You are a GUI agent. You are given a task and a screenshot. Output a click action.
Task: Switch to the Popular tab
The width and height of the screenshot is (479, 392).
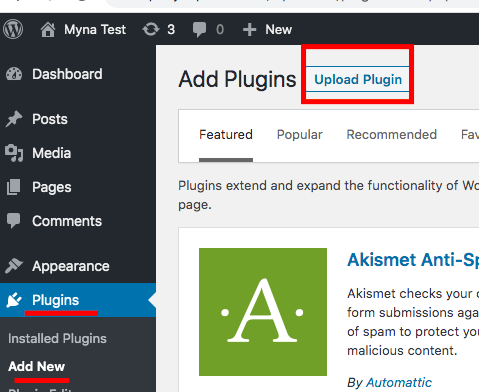[300, 135]
